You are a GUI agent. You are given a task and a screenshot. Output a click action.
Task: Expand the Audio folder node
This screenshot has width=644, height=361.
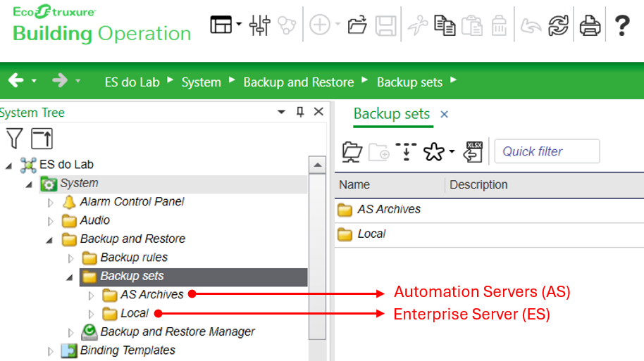pyautogui.click(x=50, y=222)
